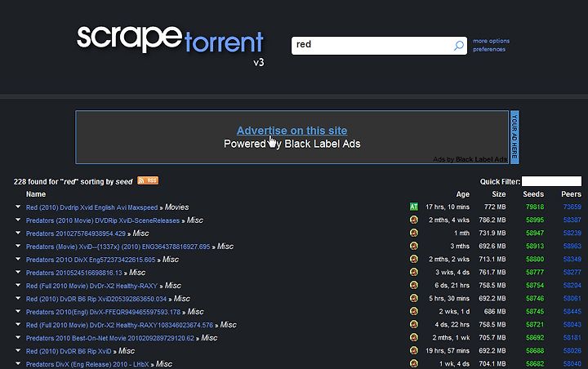The image size is (588, 369).
Task: Click tracker icon in Predators (Movie) XviD 1337x row
Action: 413,246
